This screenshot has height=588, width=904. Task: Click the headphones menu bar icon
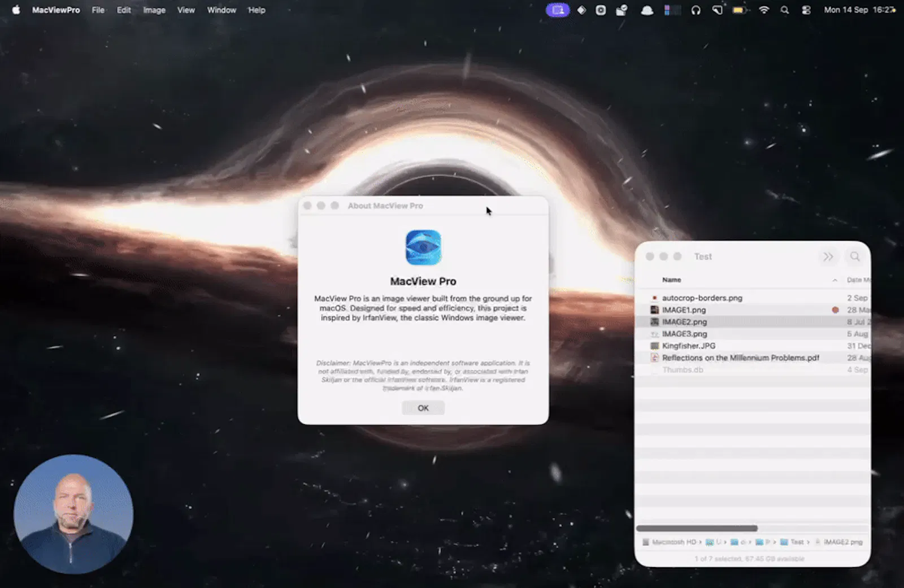coord(696,10)
